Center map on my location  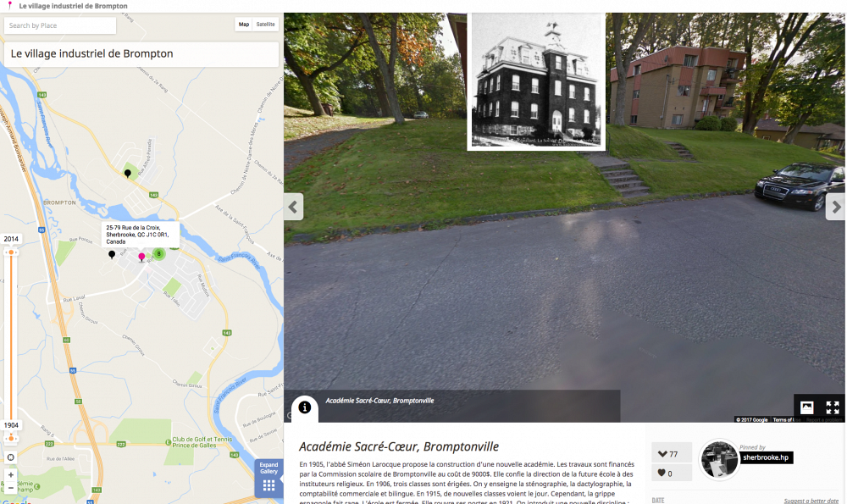[11, 457]
